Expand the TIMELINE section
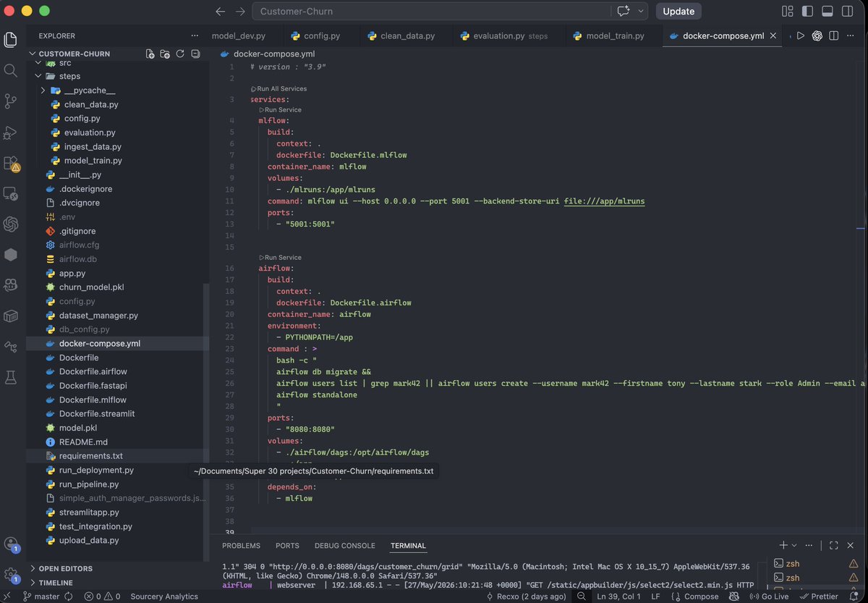Screen dimensions: 868x603 point(56,583)
